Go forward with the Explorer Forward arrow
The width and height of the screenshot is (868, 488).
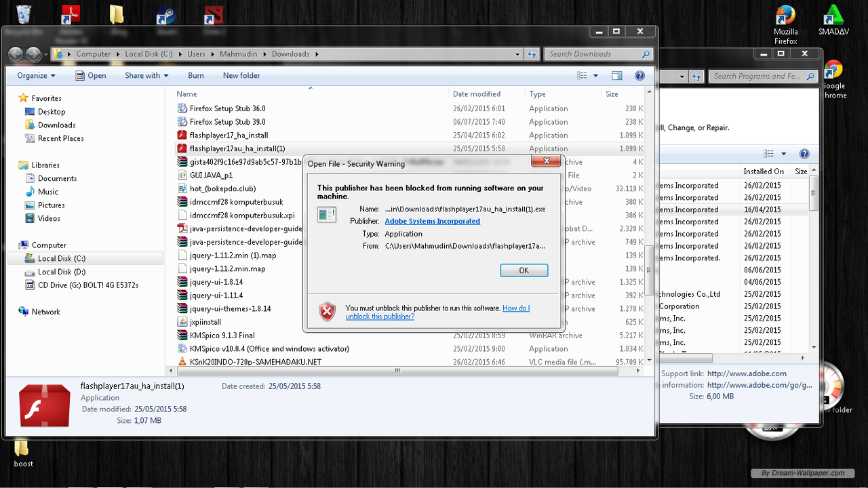tap(33, 54)
